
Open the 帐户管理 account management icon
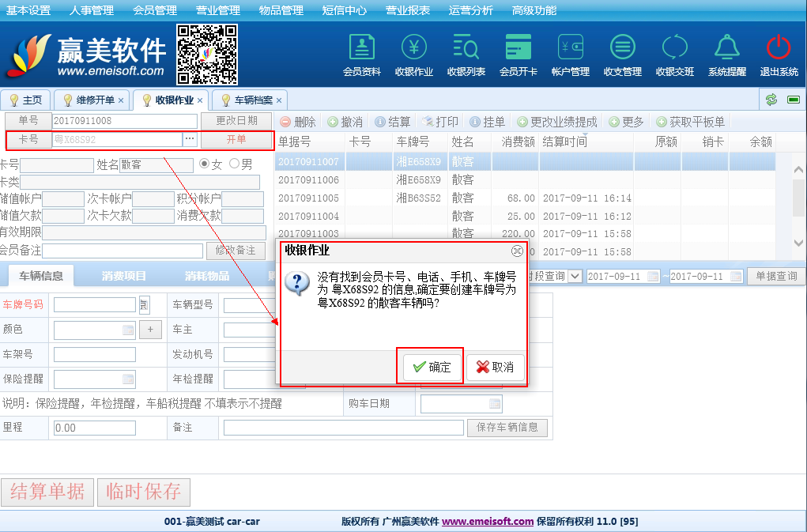[571, 54]
